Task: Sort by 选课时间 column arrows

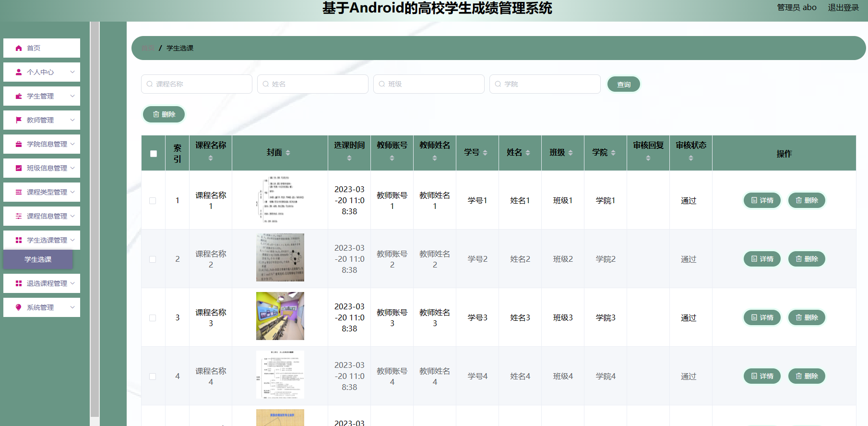Action: click(349, 158)
